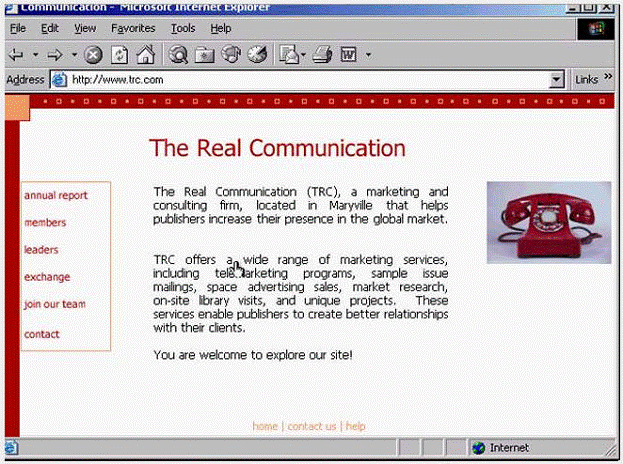Select the exchange sidebar link
Screen dimensions: 623x464
click(46, 277)
